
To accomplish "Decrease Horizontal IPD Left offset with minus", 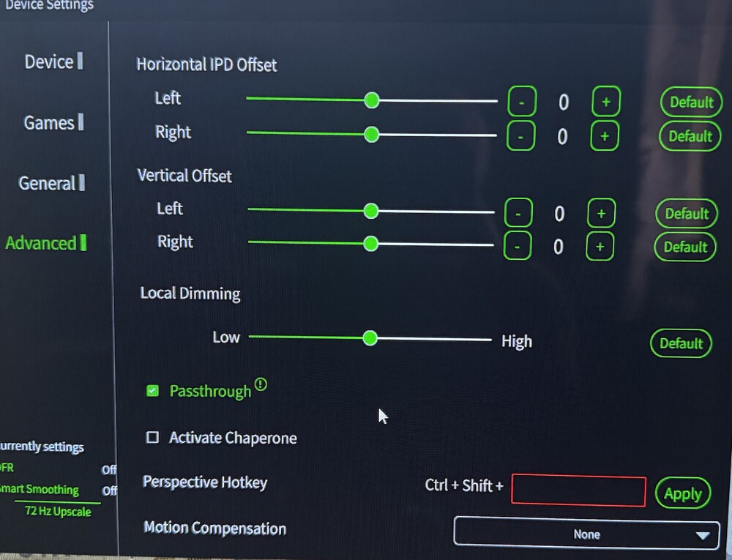I will pos(521,101).
